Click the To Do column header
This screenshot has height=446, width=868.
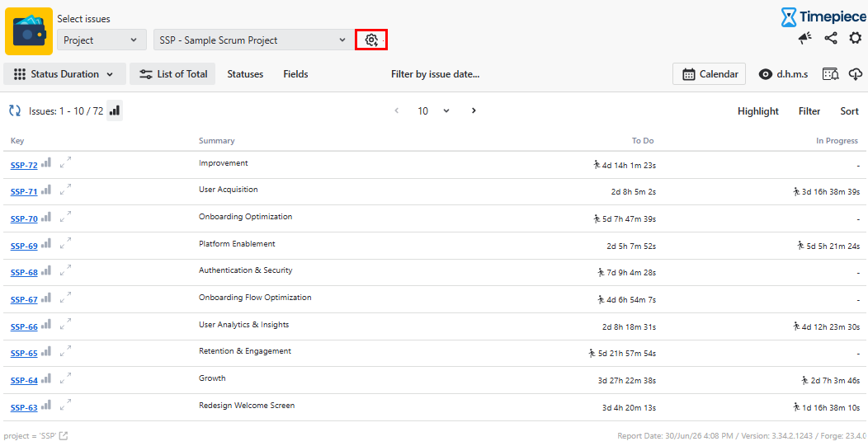643,141
